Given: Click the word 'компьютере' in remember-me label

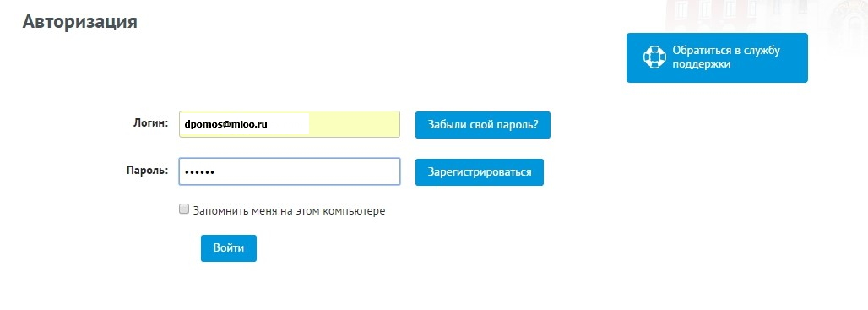Looking at the screenshot, I should coord(355,211).
